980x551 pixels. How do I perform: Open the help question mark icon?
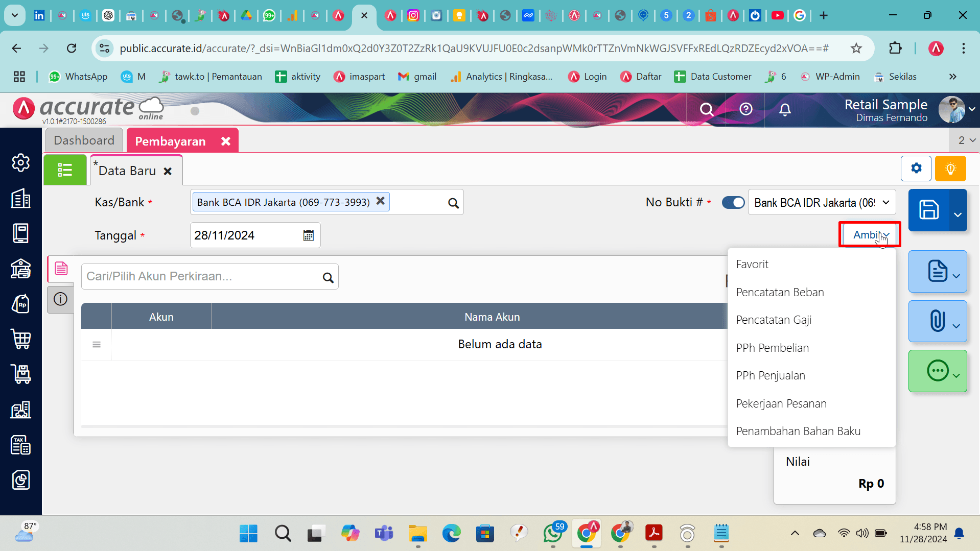pos(745,109)
